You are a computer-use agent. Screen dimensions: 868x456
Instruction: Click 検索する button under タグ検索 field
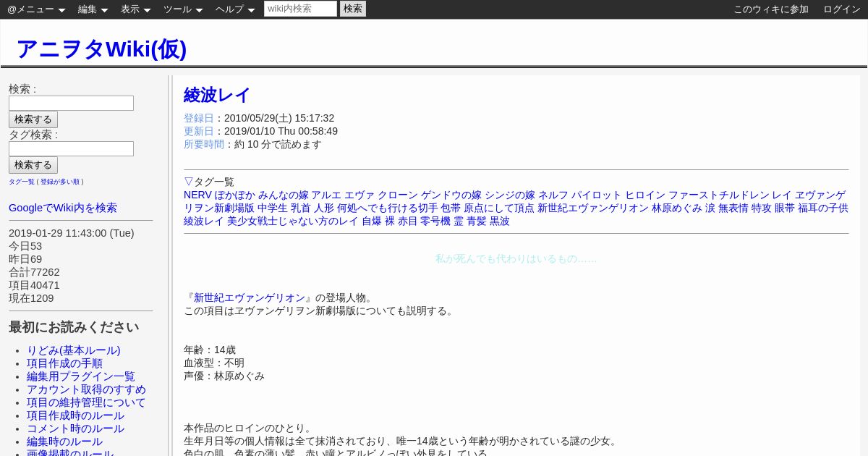click(33, 165)
